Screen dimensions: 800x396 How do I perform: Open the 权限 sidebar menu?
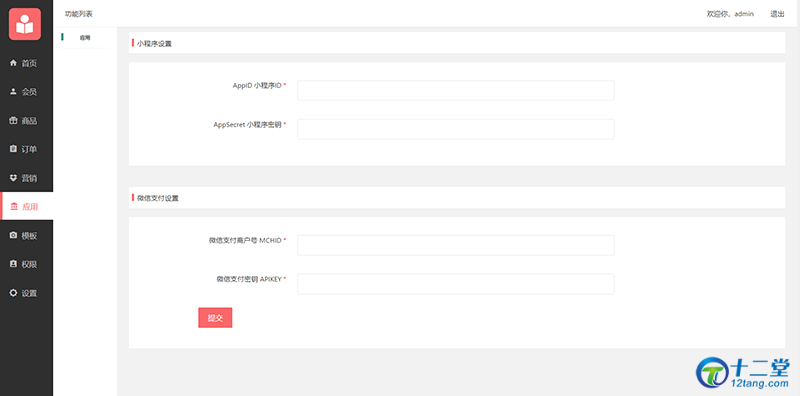click(27, 264)
